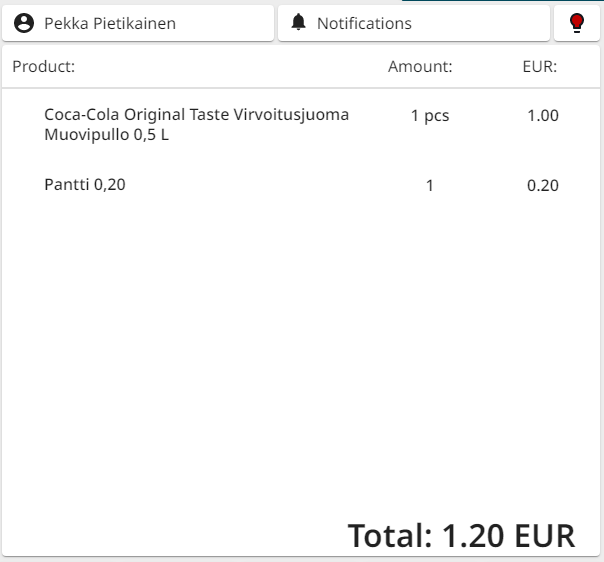Open the Notifications panel by its label
The width and height of the screenshot is (604, 562).
click(x=364, y=23)
